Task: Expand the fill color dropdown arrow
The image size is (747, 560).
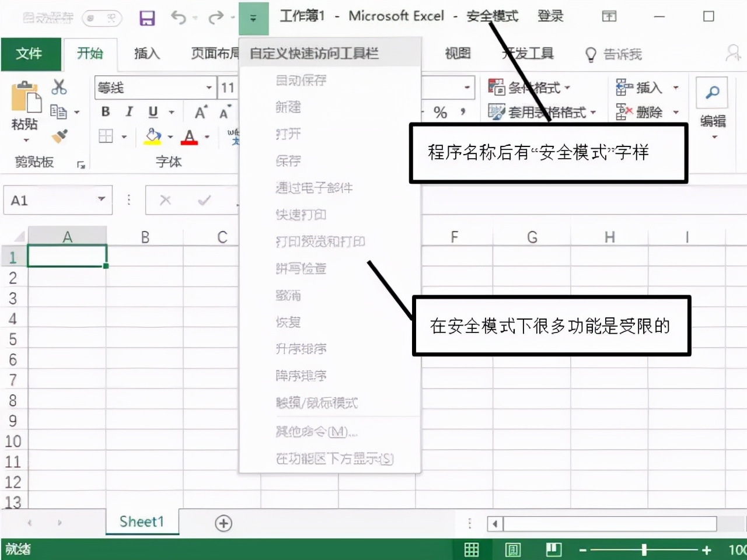Action: [170, 137]
